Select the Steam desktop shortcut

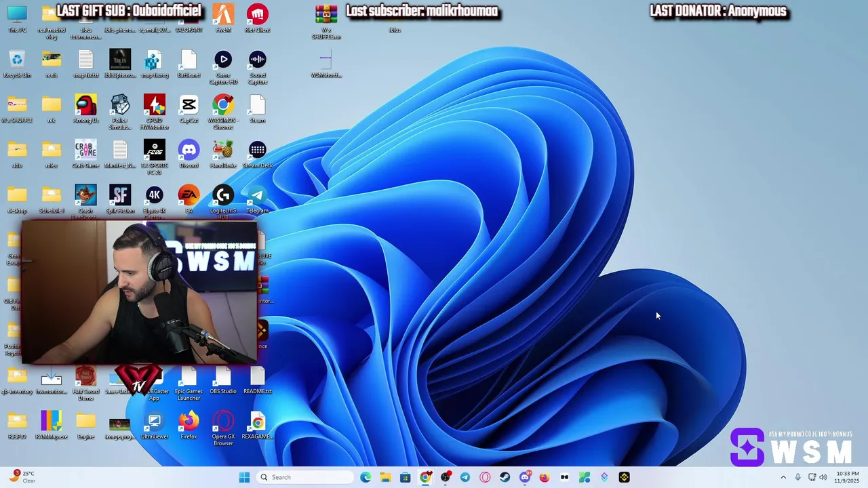[257, 108]
